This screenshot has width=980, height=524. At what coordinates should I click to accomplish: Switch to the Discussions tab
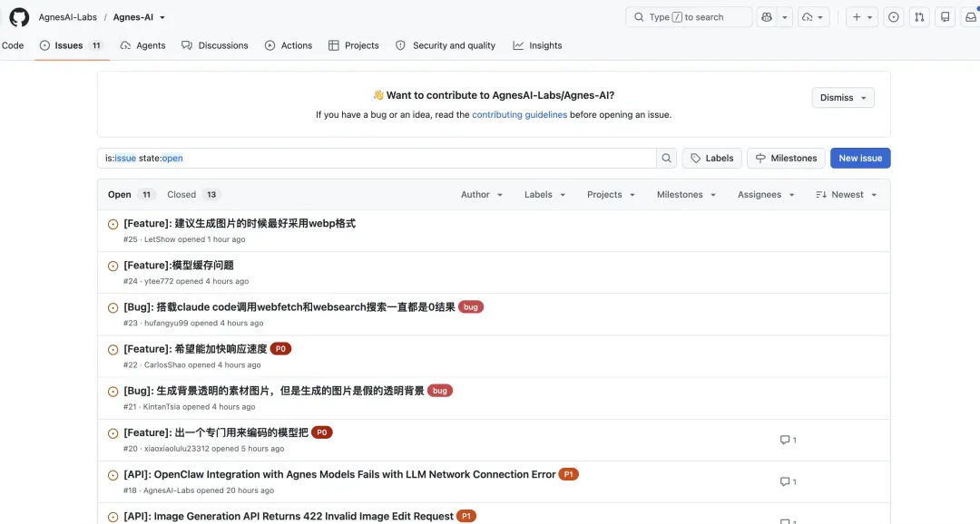click(x=215, y=45)
